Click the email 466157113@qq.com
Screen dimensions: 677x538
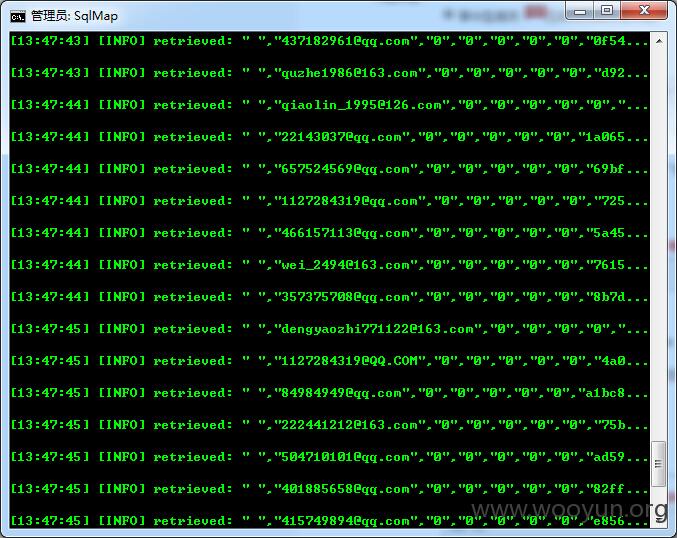[x=345, y=233]
